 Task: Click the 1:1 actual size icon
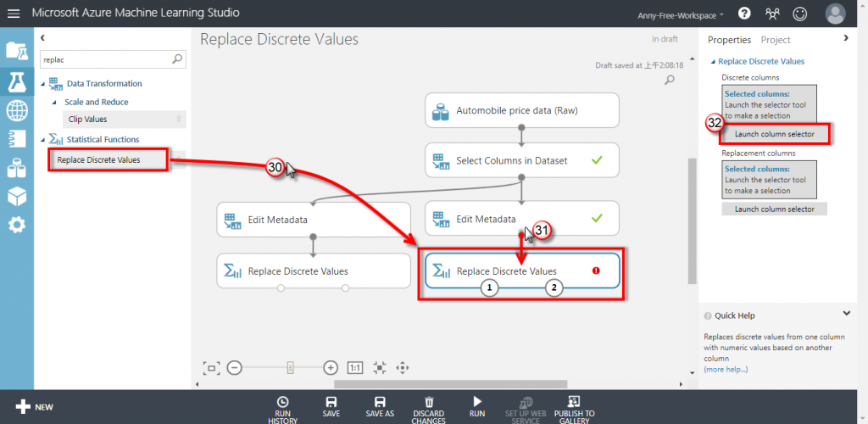click(355, 367)
